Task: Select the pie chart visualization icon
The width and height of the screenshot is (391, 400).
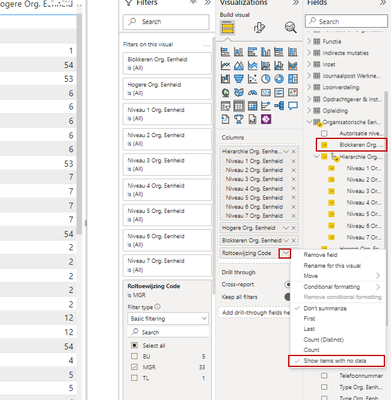Action: coord(266,79)
